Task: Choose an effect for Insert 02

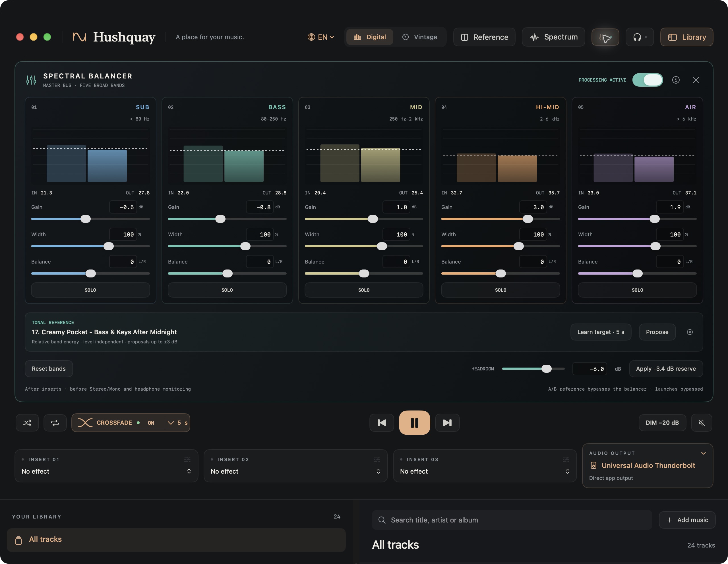Action: click(x=296, y=471)
